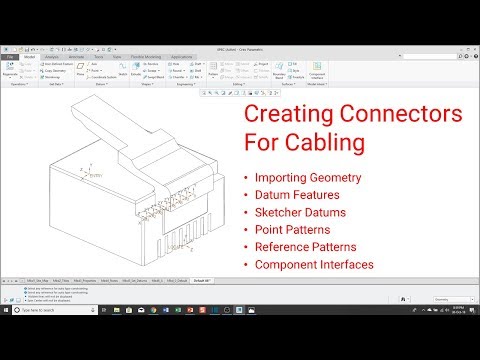
Task: Click the Open folder icon in quick access toolbar
Action: click(21, 50)
